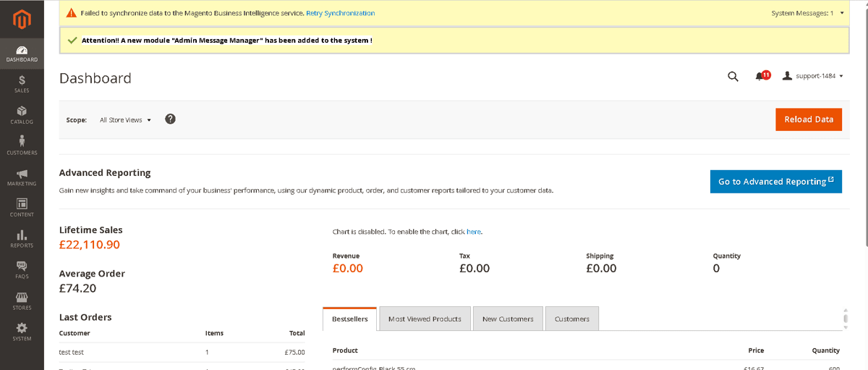
Task: Click the scope help question mark icon
Action: click(171, 119)
